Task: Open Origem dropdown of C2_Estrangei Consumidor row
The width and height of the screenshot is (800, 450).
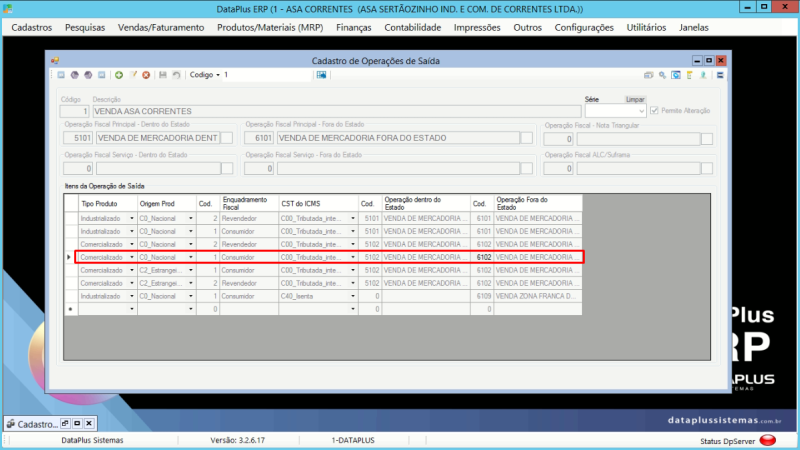Action: pyautogui.click(x=191, y=270)
